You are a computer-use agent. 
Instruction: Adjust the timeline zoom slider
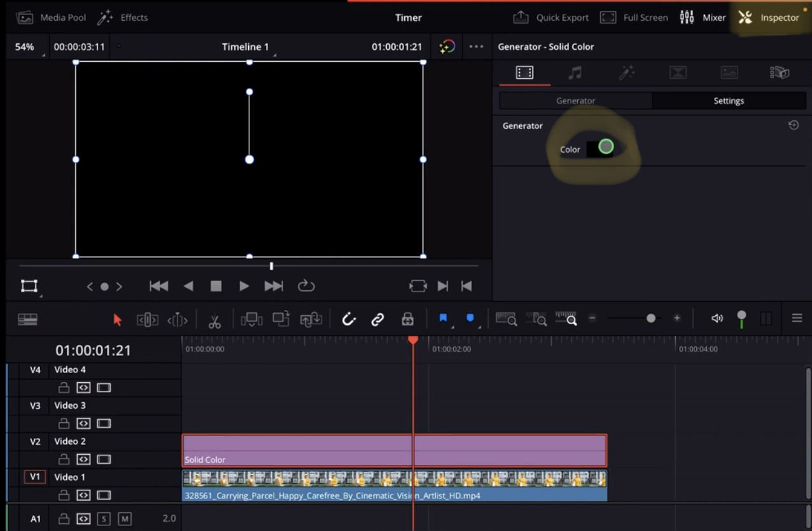tap(650, 318)
